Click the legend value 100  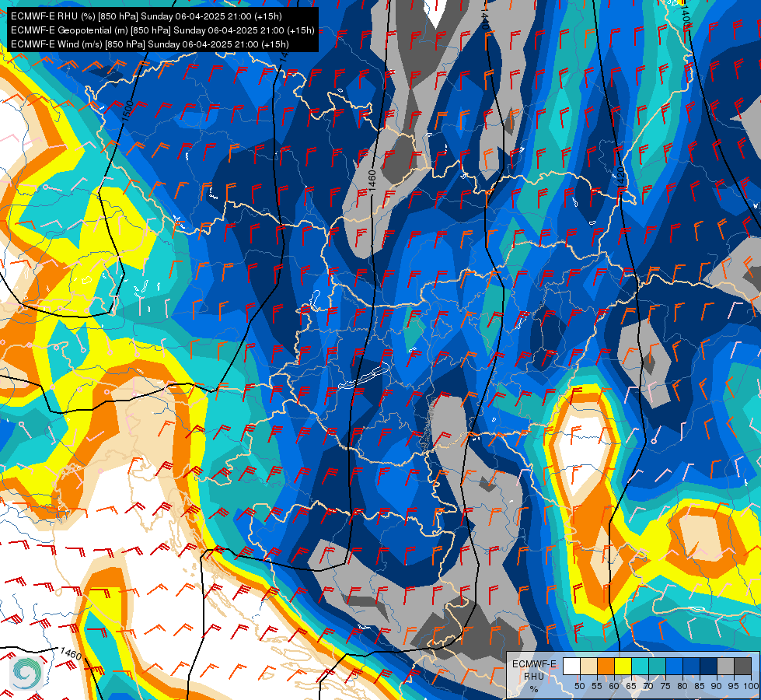click(x=751, y=686)
